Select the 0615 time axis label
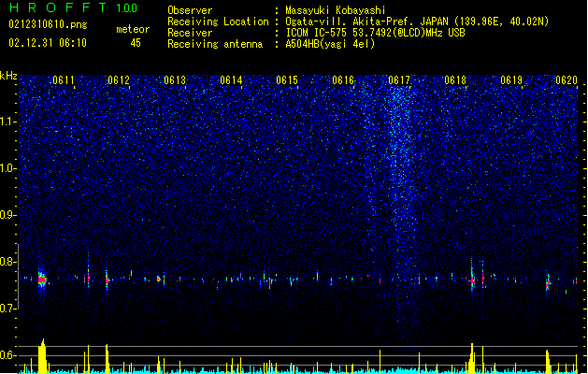The image size is (588, 374). (x=287, y=80)
